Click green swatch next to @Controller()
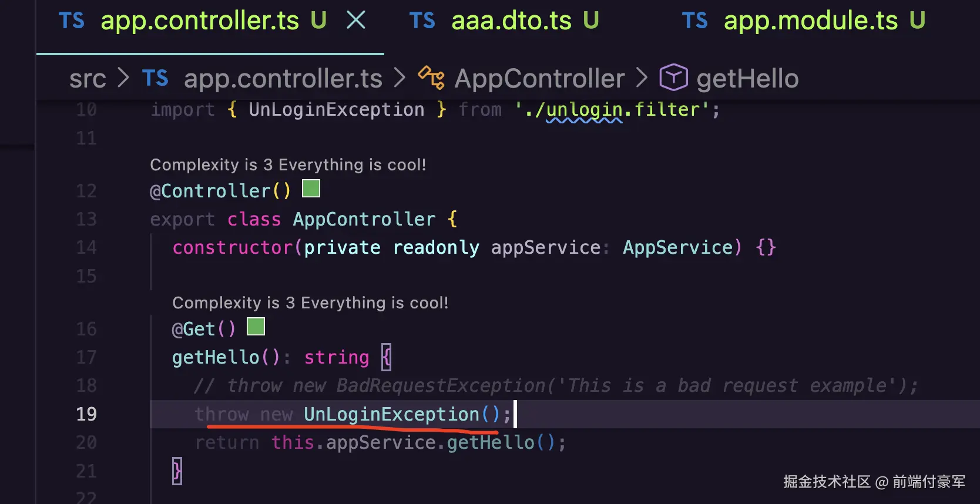Screen dimensions: 980x504 pos(311,189)
